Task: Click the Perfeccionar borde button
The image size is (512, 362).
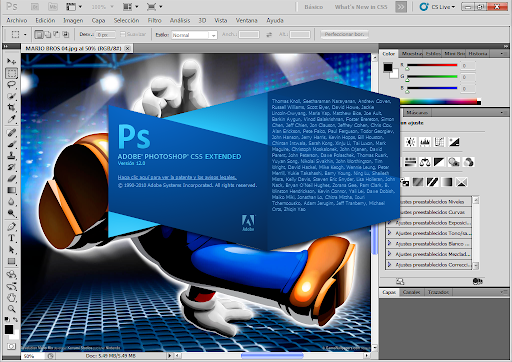Action: [x=345, y=34]
